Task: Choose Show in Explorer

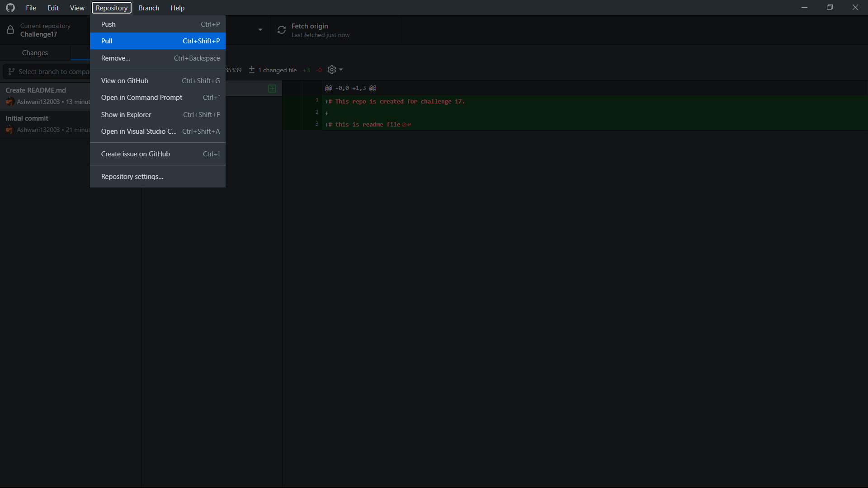Action: pyautogui.click(x=126, y=114)
